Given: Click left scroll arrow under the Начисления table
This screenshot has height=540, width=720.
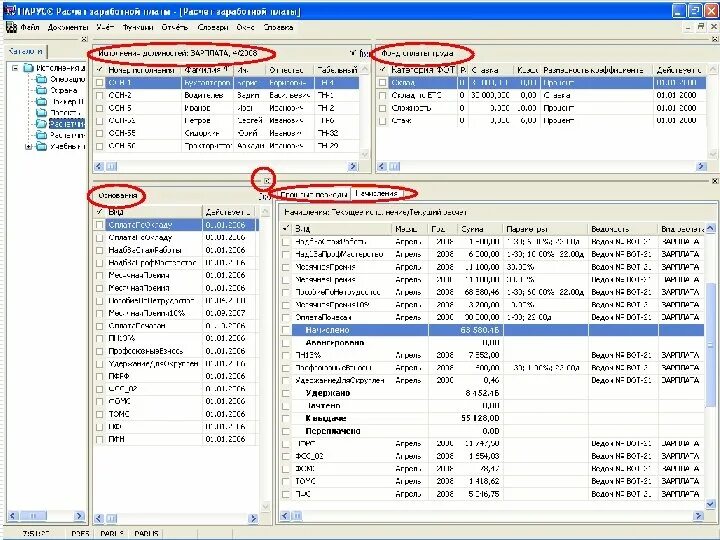Looking at the screenshot, I should 285,516.
